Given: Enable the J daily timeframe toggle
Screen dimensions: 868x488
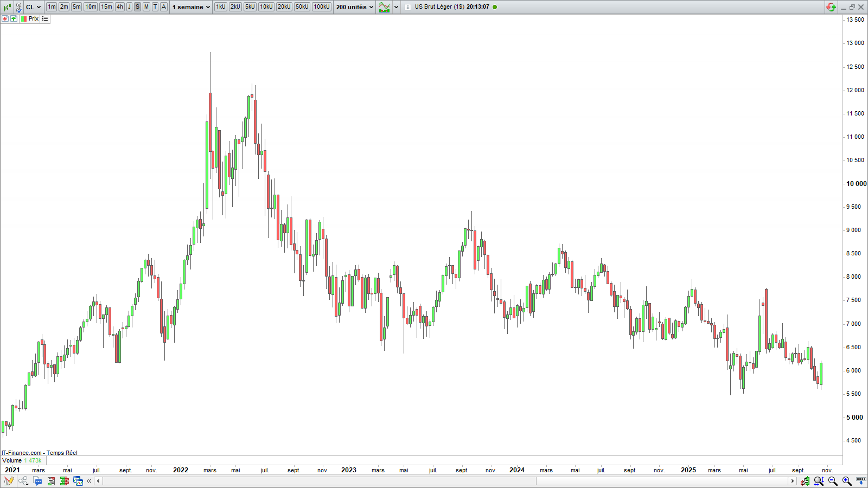Looking at the screenshot, I should [128, 7].
